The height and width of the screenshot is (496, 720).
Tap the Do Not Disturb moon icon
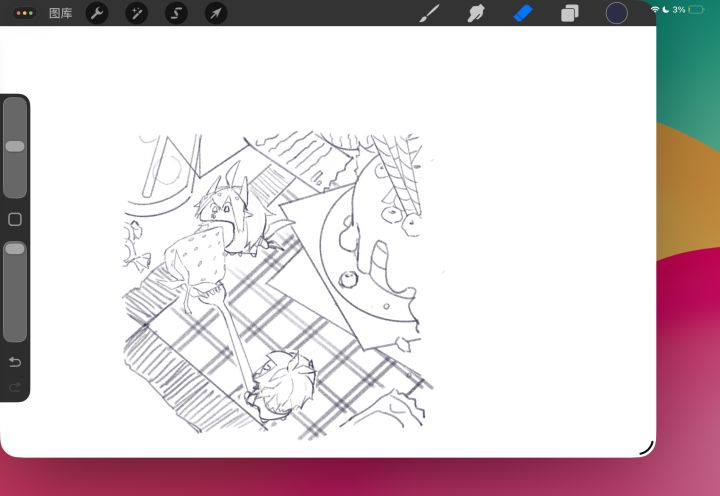coord(665,10)
